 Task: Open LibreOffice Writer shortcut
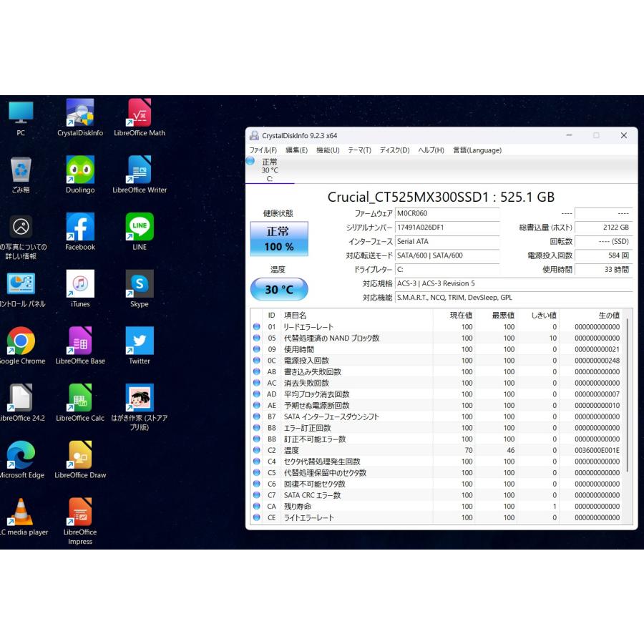point(140,172)
